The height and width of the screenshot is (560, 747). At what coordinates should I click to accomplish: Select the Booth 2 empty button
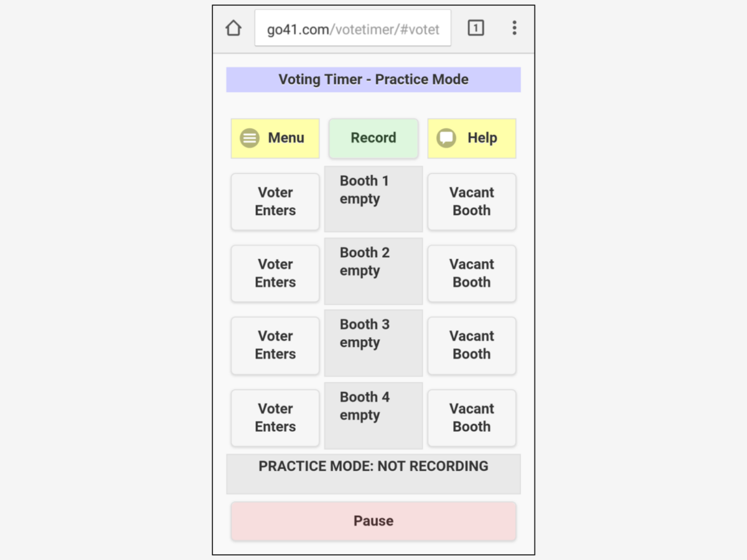[374, 270]
